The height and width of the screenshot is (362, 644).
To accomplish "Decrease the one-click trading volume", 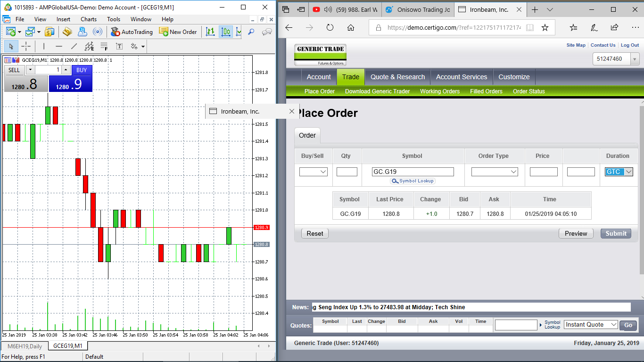I will pos(30,70).
